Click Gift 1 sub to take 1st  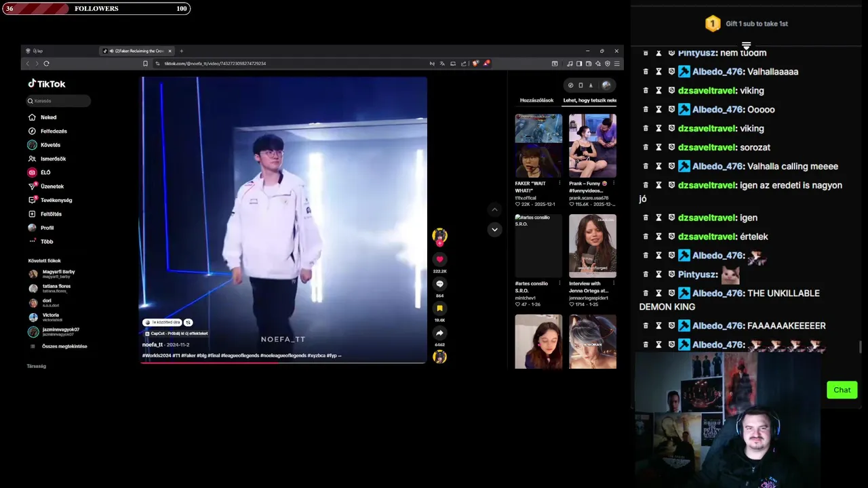[x=756, y=24]
